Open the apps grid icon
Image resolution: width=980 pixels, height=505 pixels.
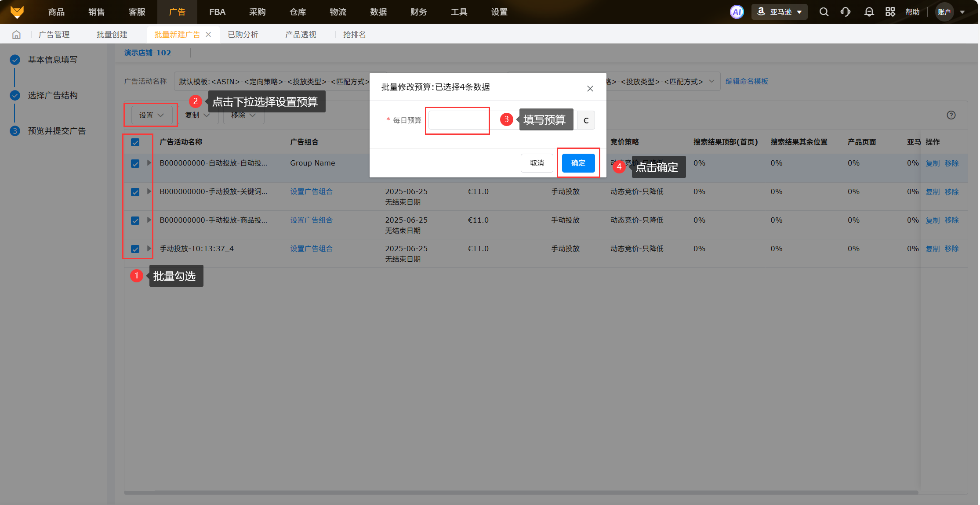pos(890,12)
